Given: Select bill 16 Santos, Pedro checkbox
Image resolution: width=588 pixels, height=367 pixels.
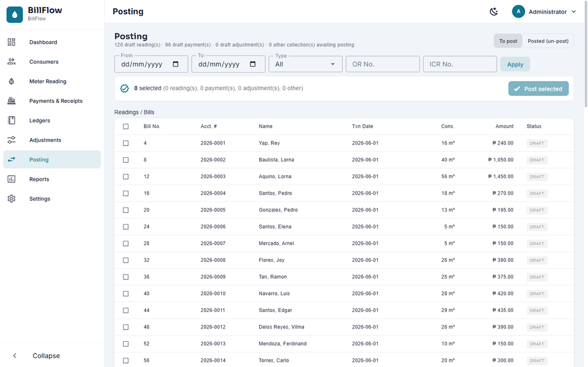Looking at the screenshot, I should [x=126, y=193].
